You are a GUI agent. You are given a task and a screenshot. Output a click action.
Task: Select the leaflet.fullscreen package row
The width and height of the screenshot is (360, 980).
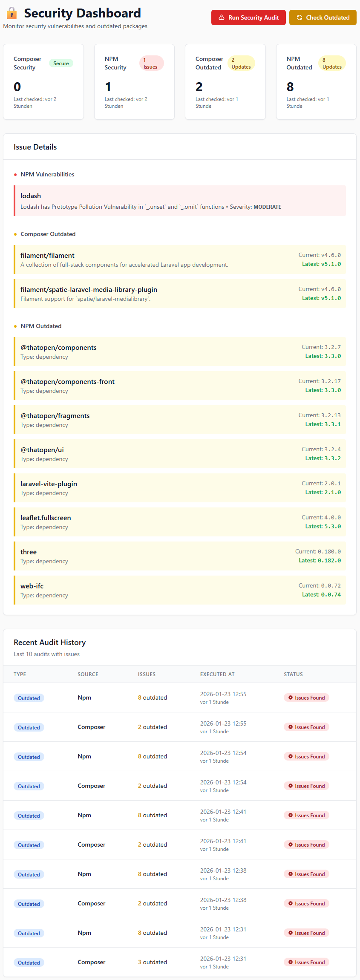point(180,522)
